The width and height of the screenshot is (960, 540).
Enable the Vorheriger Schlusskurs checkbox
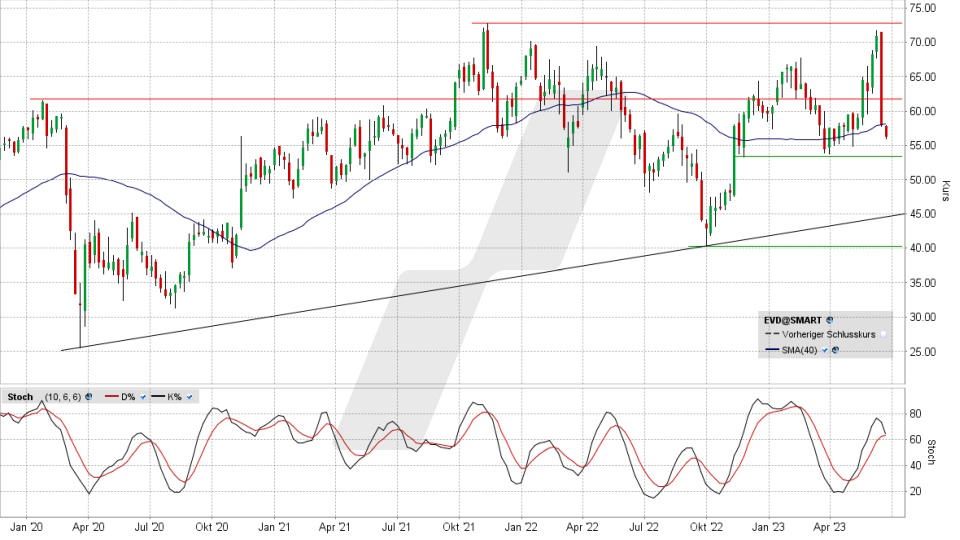coord(883,334)
